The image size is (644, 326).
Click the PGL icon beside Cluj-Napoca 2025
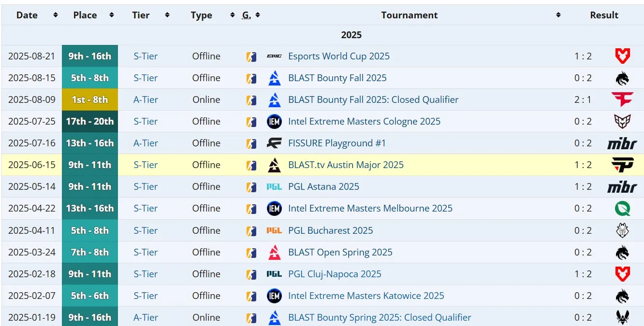274,274
